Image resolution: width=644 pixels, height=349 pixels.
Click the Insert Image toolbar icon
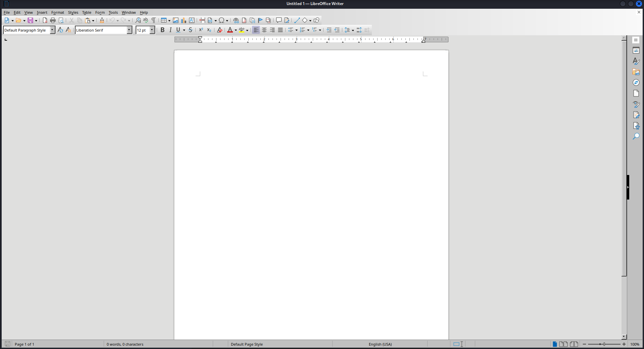[x=176, y=20]
